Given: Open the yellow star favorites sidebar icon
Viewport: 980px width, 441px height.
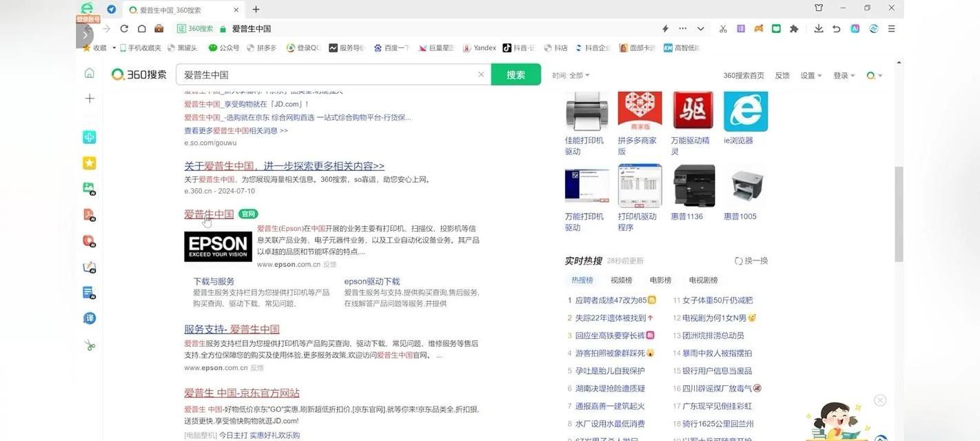Looking at the screenshot, I should pyautogui.click(x=90, y=163).
